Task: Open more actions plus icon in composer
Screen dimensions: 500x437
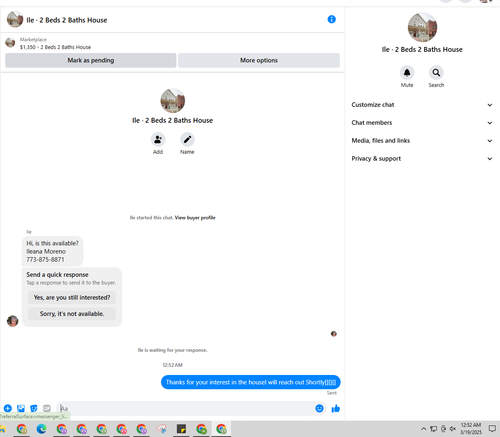Action: (x=8, y=408)
